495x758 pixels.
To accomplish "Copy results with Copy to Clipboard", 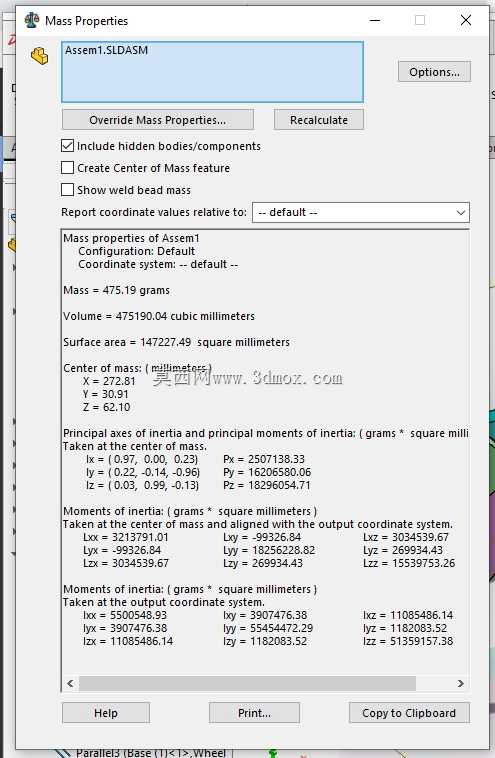I will tap(409, 713).
